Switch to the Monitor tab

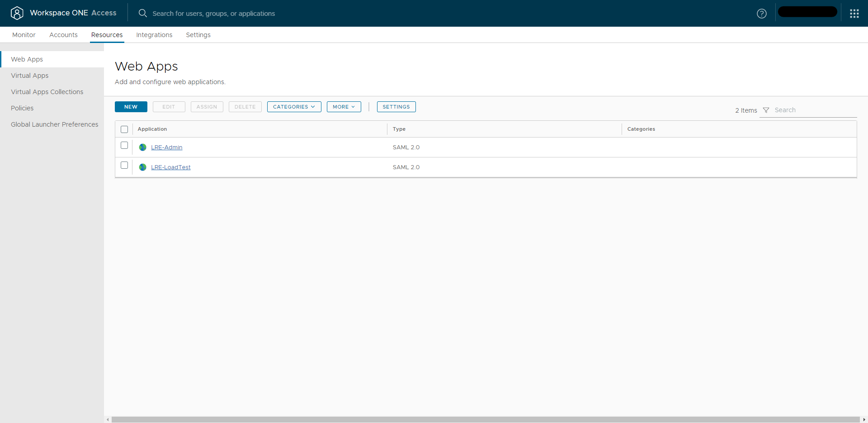pyautogui.click(x=24, y=35)
